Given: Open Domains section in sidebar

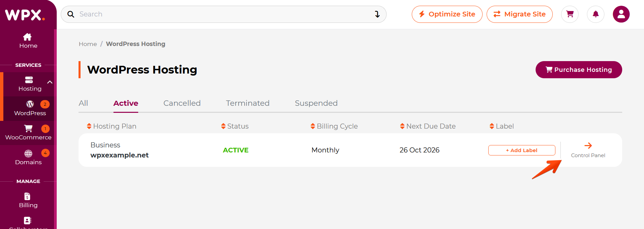Looking at the screenshot, I should [x=28, y=157].
